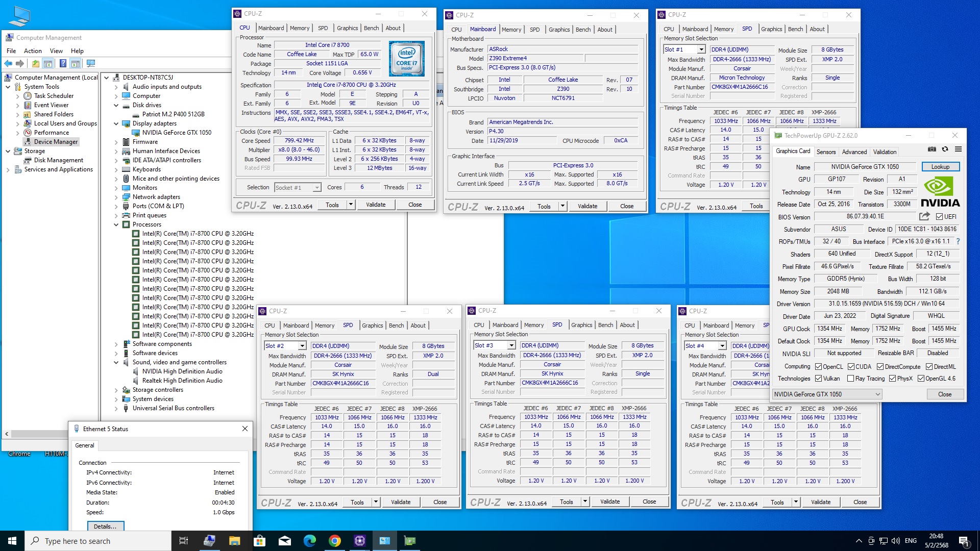Viewport: 980px width, 551px height.
Task: Click Details... in Ethernet 5 Status
Action: pos(105,527)
